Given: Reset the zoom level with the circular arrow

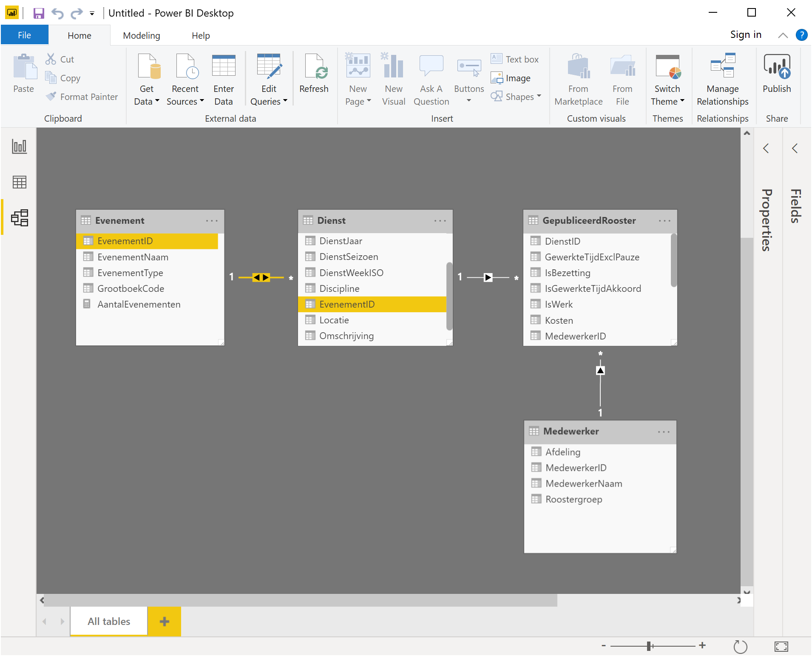Looking at the screenshot, I should point(740,647).
